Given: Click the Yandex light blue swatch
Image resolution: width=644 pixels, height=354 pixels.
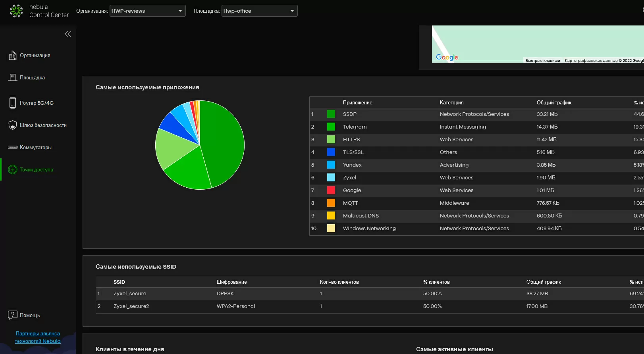Looking at the screenshot, I should 331,165.
